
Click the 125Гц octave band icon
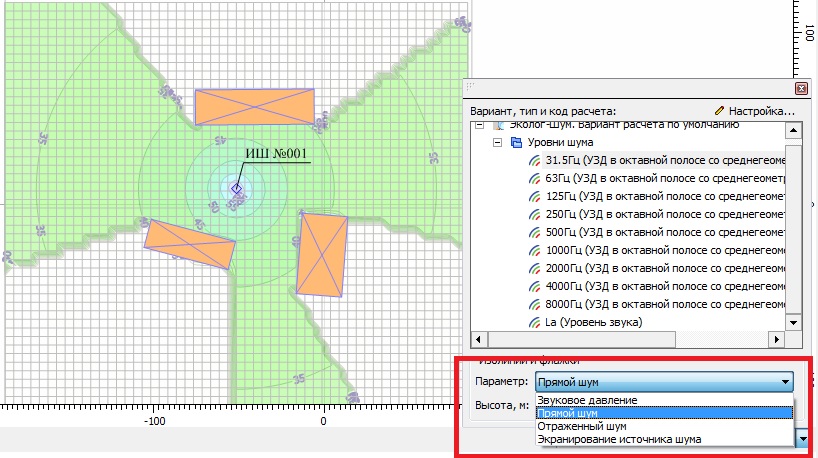pos(536,197)
